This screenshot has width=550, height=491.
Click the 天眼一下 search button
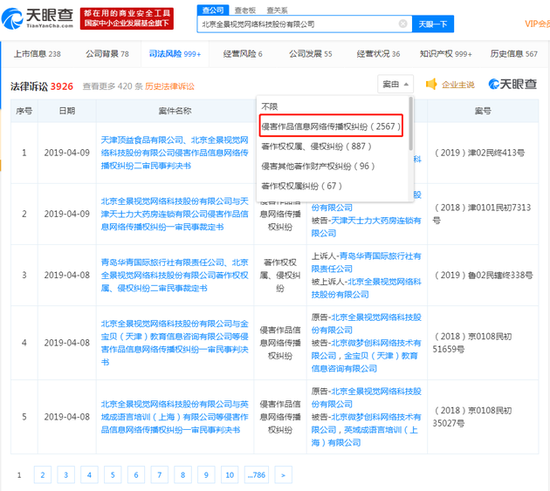[433, 24]
